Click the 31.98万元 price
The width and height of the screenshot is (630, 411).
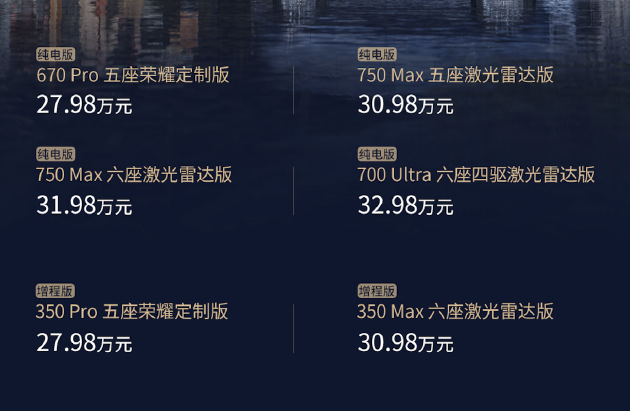[x=84, y=205]
